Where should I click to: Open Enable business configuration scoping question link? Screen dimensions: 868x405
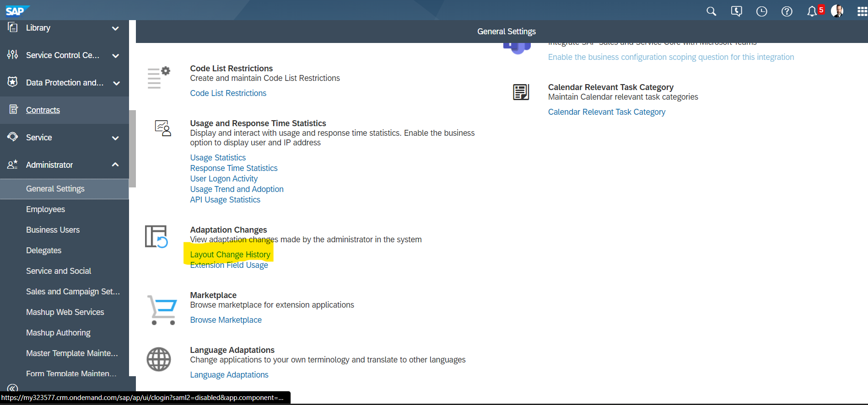(671, 57)
